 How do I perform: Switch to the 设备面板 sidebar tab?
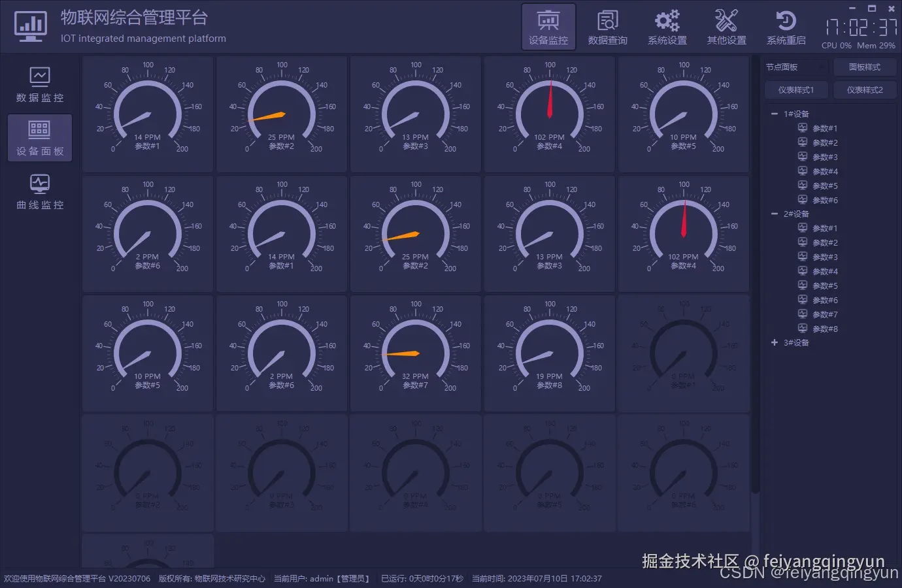pyautogui.click(x=40, y=138)
